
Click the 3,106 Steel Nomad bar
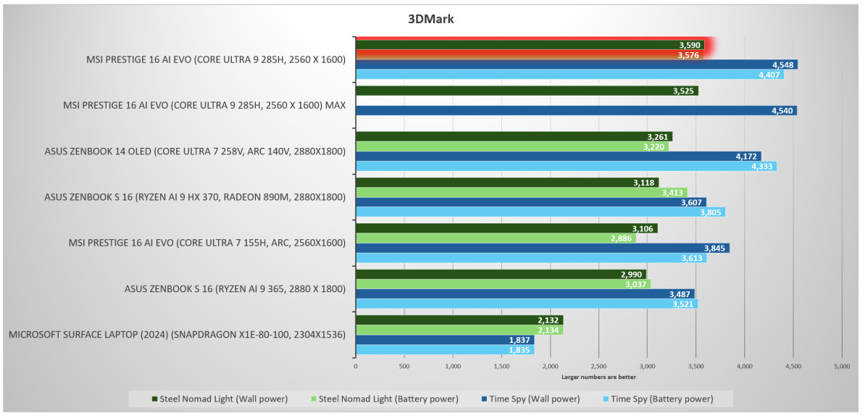coord(506,228)
